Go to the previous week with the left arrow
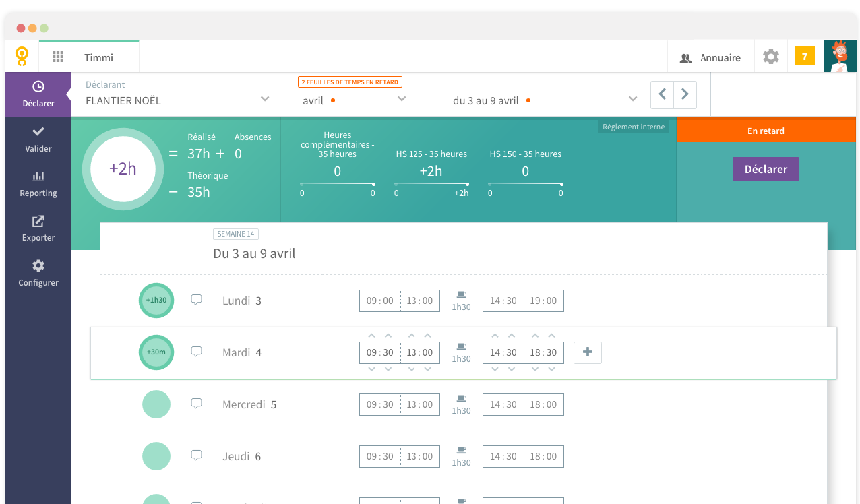 (662, 95)
